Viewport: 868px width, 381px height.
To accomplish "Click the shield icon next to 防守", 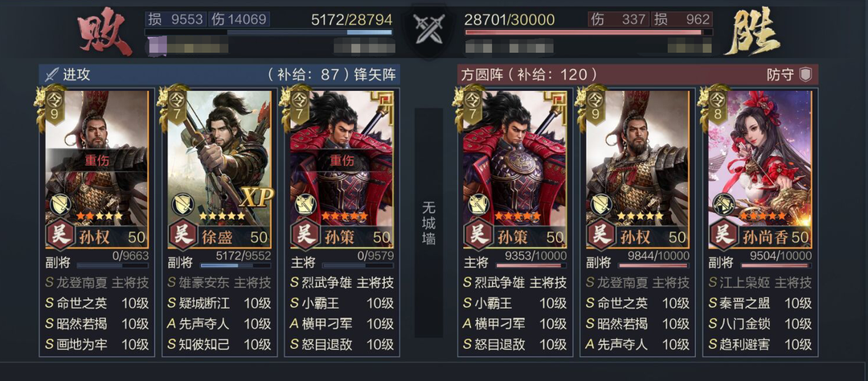I will [x=805, y=74].
